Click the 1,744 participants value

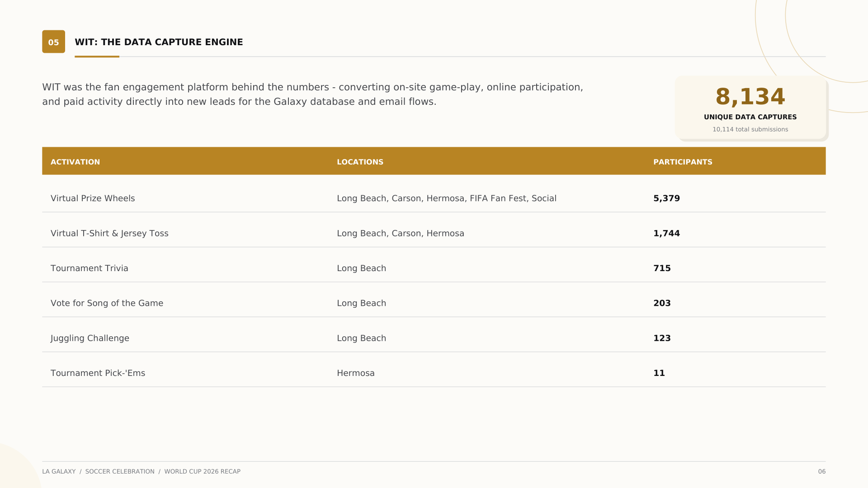[x=666, y=233]
